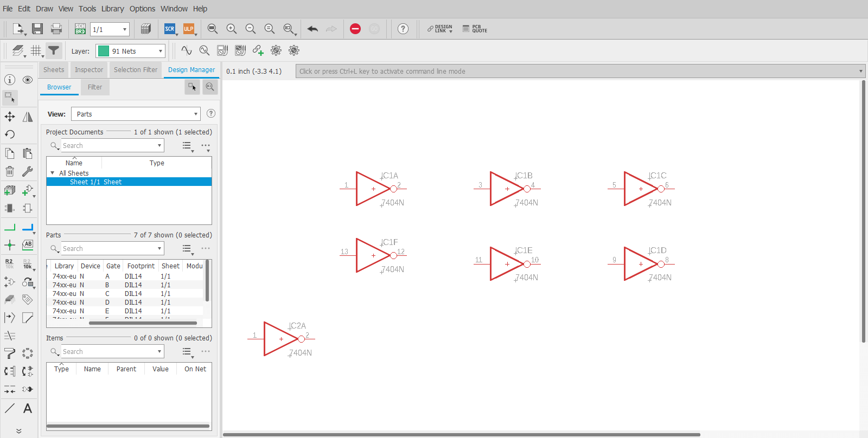Click the Items search field
The width and height of the screenshot is (868, 438).
[x=112, y=352]
